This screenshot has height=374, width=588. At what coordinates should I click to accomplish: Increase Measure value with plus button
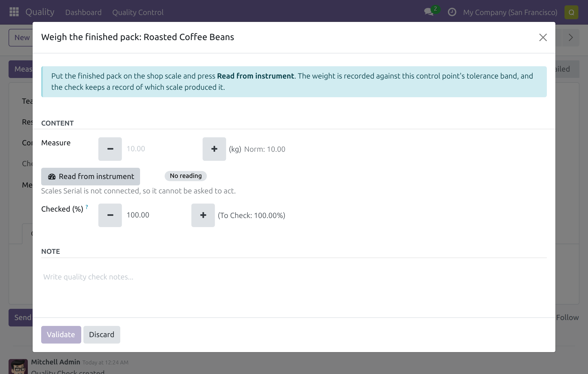pos(214,149)
